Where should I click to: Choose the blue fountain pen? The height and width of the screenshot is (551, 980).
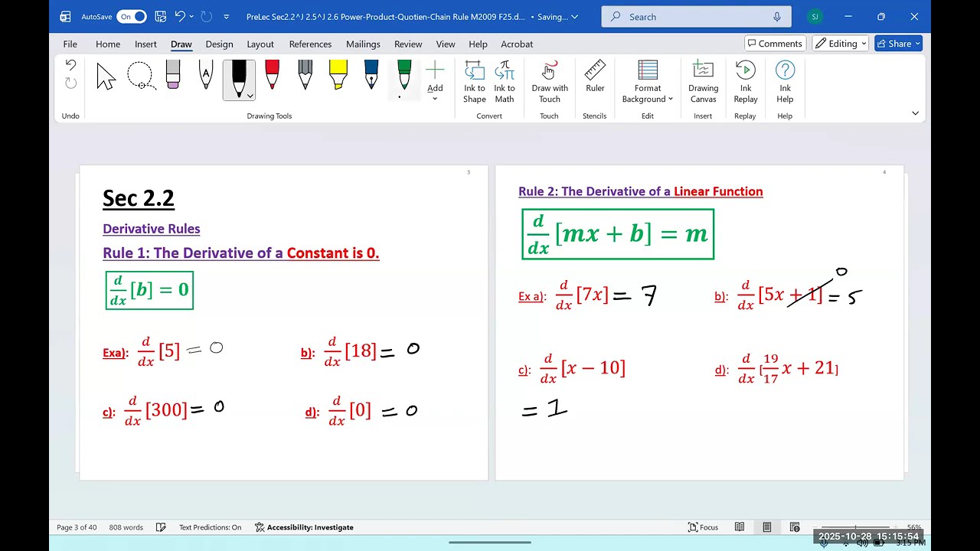[371, 77]
